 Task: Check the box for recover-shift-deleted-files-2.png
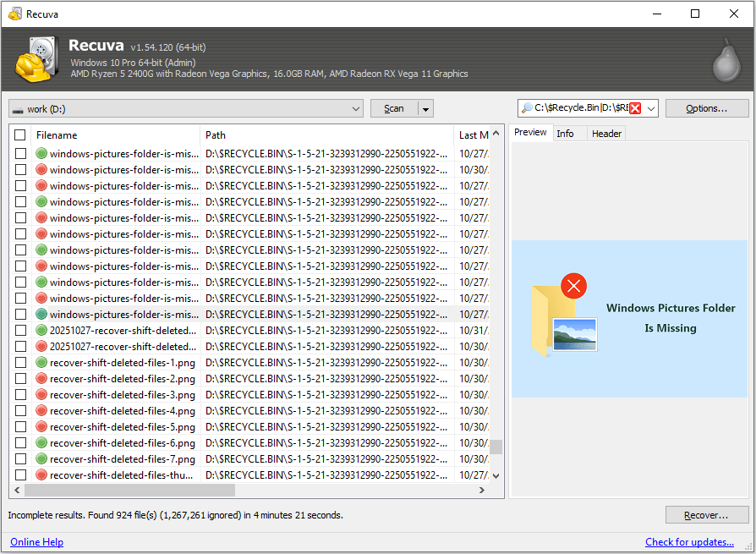tap(20, 378)
